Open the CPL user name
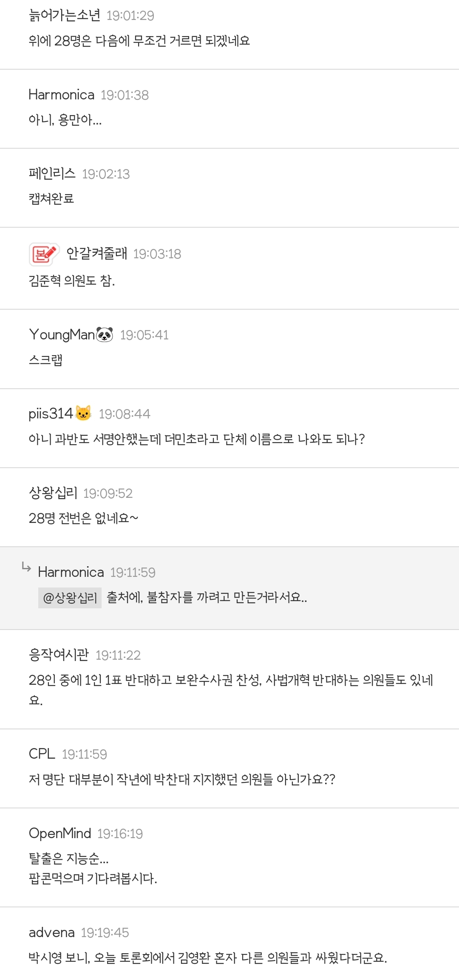459x980 pixels. tap(42, 754)
